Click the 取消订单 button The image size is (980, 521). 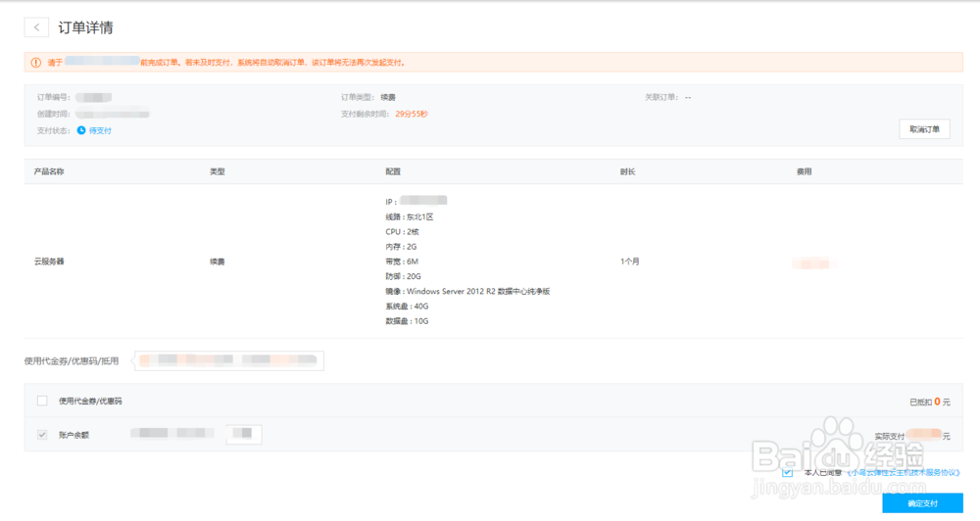tap(924, 129)
